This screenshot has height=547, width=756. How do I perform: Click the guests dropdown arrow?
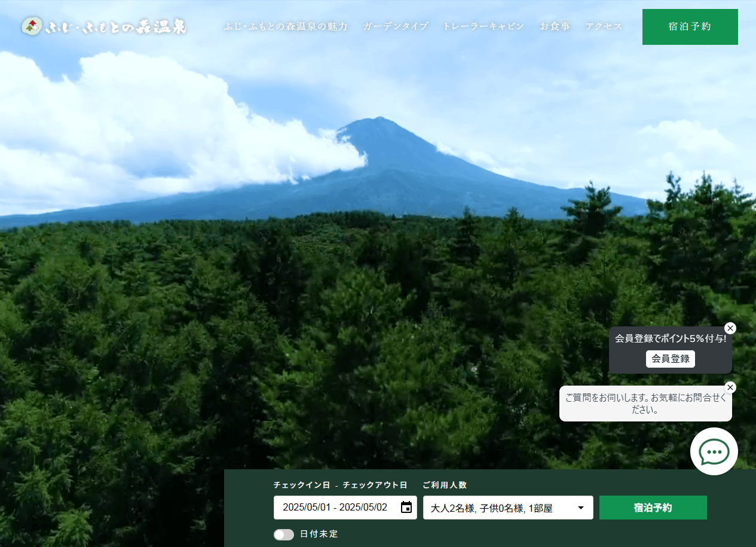point(580,508)
